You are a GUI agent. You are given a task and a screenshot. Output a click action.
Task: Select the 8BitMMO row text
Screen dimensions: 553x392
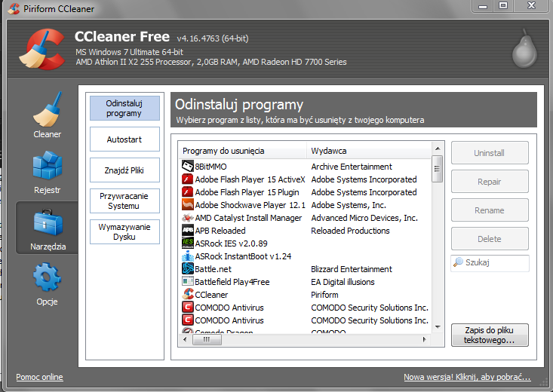pyautogui.click(x=211, y=167)
